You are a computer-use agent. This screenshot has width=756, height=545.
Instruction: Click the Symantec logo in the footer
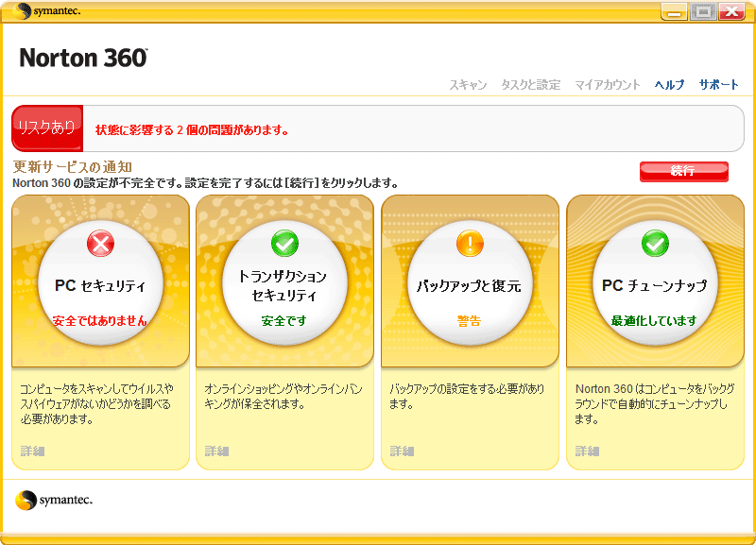click(x=54, y=501)
